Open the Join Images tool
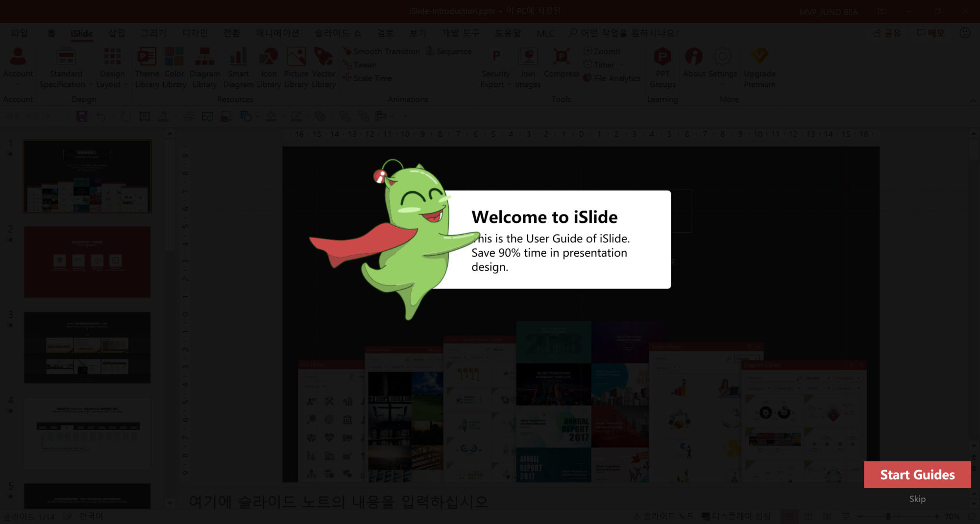 click(x=528, y=68)
